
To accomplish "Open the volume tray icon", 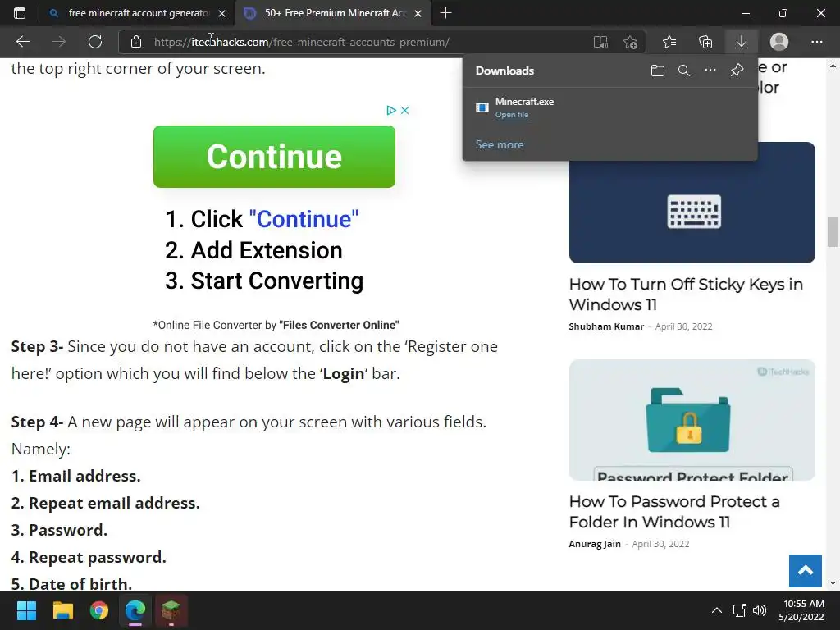I will (x=759, y=610).
